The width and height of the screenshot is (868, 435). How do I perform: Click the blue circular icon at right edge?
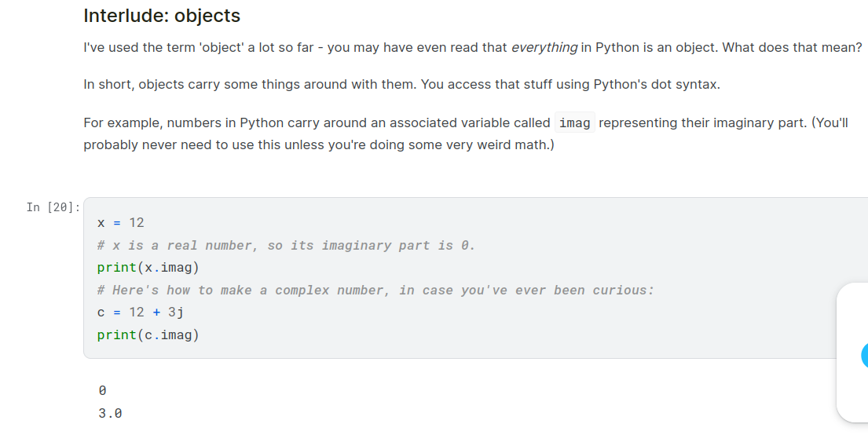point(864,355)
